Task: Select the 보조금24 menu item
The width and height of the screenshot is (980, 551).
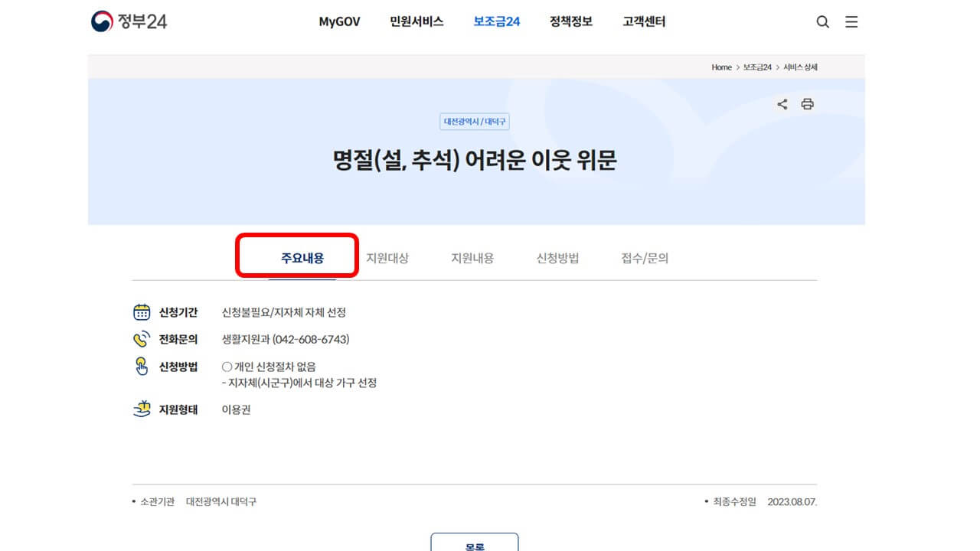Action: point(496,22)
